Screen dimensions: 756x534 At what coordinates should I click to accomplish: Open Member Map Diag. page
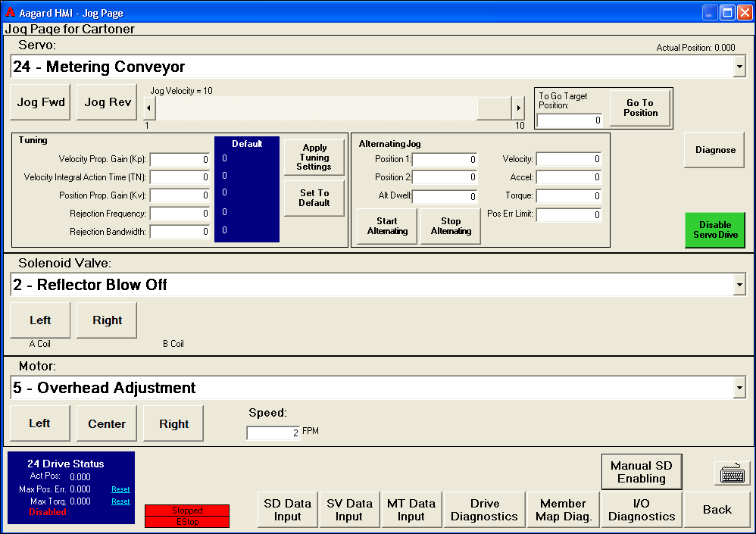point(563,510)
